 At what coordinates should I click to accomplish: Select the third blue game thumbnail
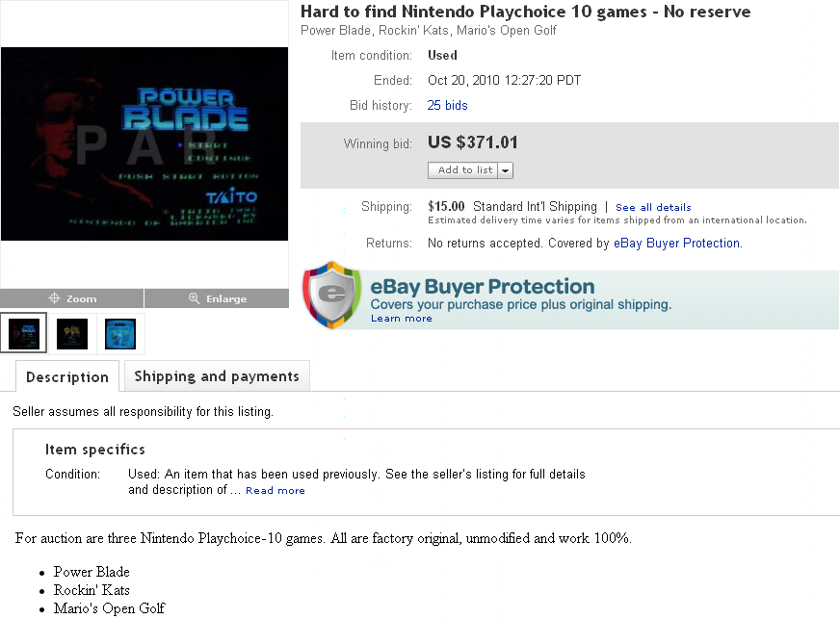point(120,333)
